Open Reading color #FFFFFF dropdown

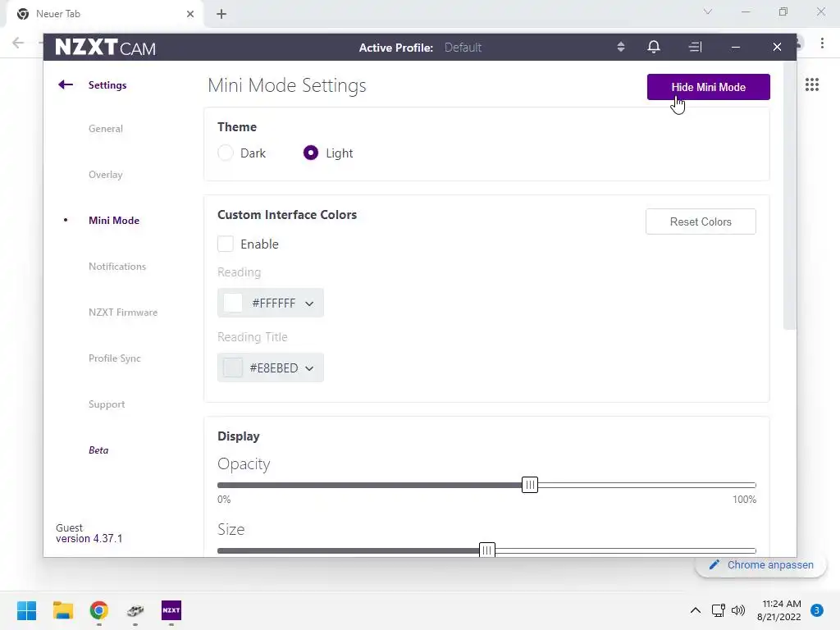pyautogui.click(x=271, y=303)
